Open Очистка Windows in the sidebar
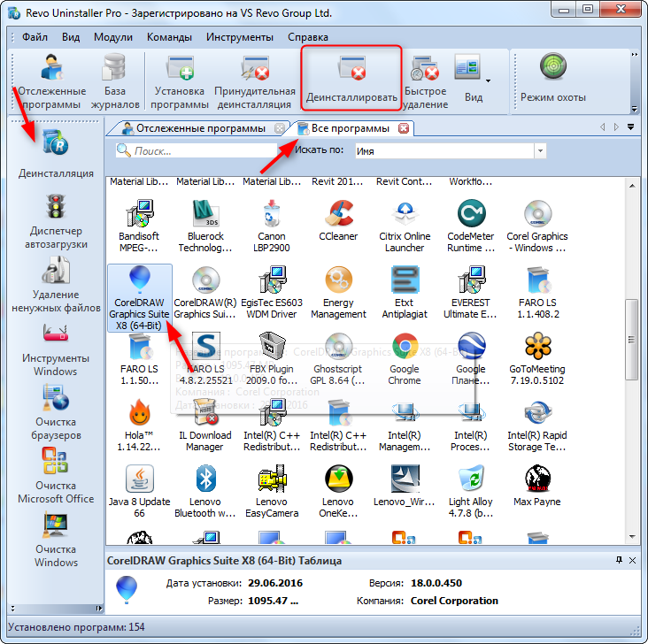This screenshot has width=648, height=644. [x=56, y=540]
